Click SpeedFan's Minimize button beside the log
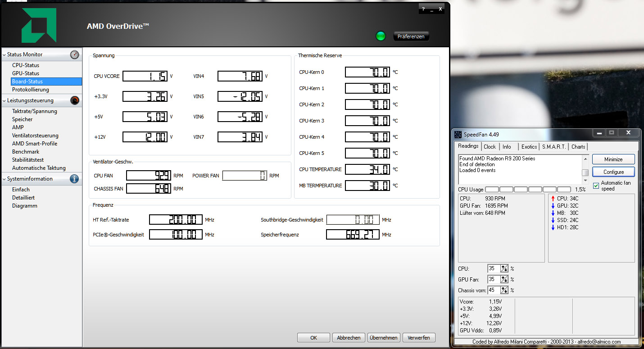 click(613, 159)
